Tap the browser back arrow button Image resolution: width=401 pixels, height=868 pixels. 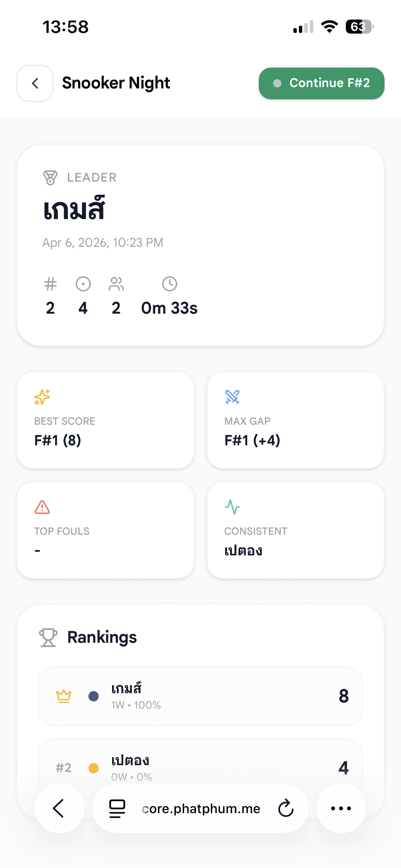point(59,808)
